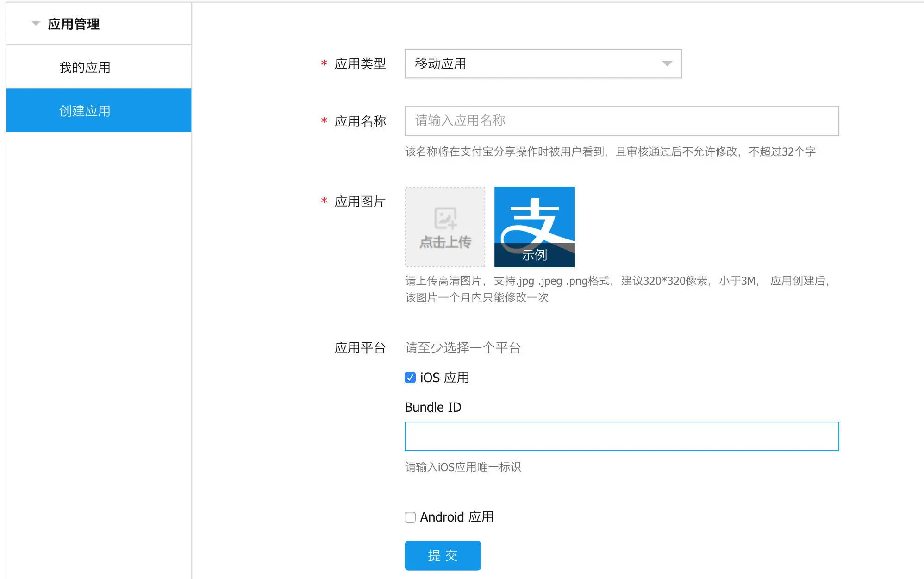Image resolution: width=924 pixels, height=579 pixels.
Task: Click the Android 应用 label text
Action: click(x=456, y=517)
